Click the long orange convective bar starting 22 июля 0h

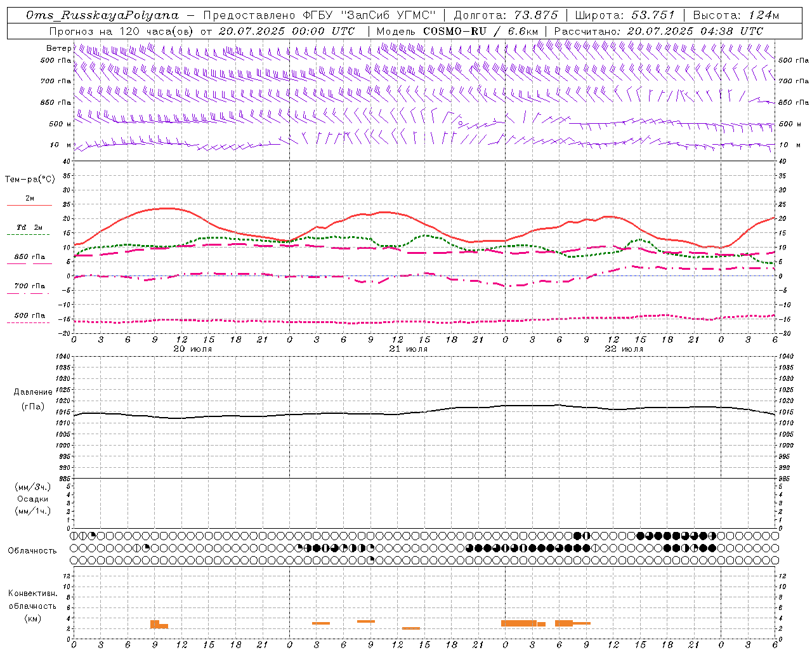(x=519, y=623)
